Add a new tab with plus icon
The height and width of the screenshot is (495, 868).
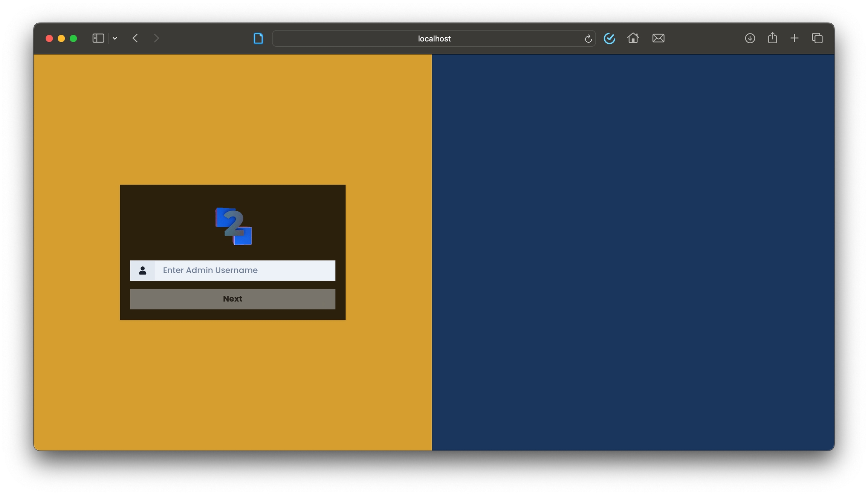click(x=794, y=38)
